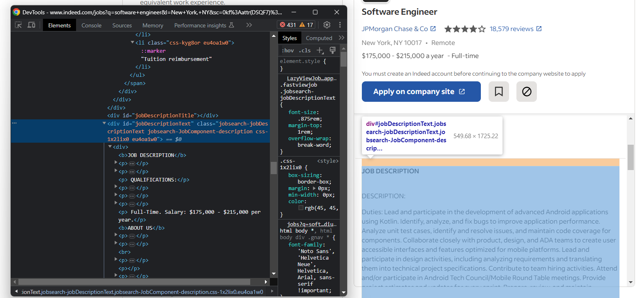The width and height of the screenshot is (644, 298).
Task: Switch to the Elements tab
Action: [x=59, y=25]
